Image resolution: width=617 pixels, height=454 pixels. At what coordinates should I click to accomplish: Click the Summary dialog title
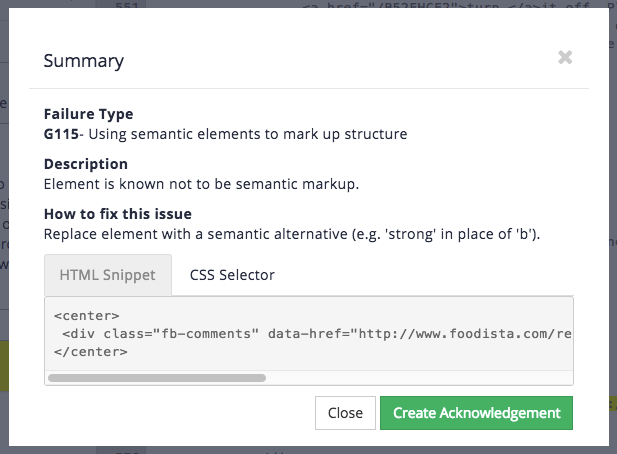pos(84,61)
